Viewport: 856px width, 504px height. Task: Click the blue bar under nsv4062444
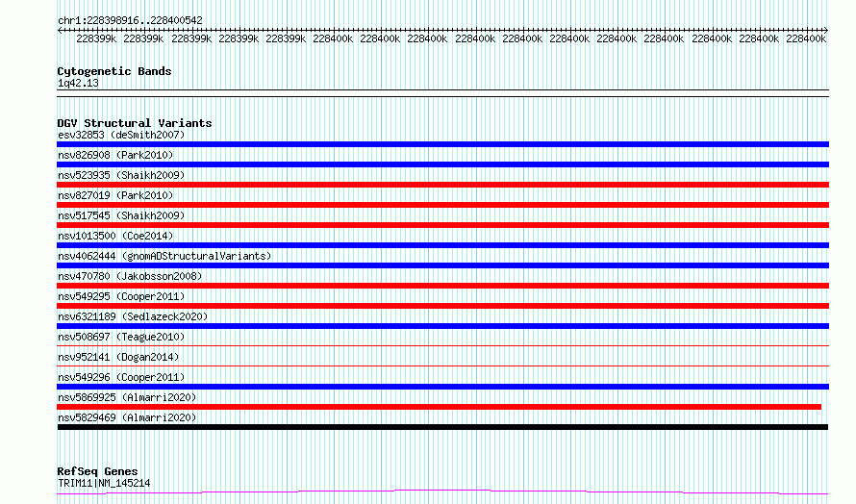click(442, 265)
